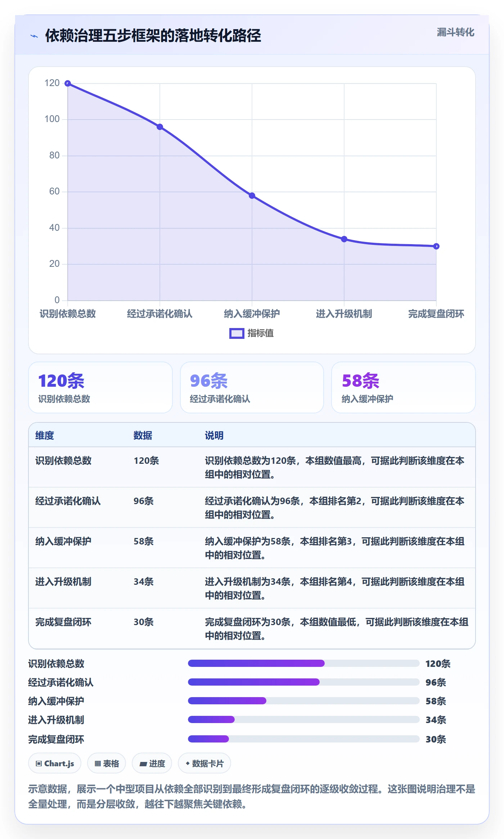Select table cell 纳入缓冲保护
Screen dimensions: 504x839
[x=63, y=541]
